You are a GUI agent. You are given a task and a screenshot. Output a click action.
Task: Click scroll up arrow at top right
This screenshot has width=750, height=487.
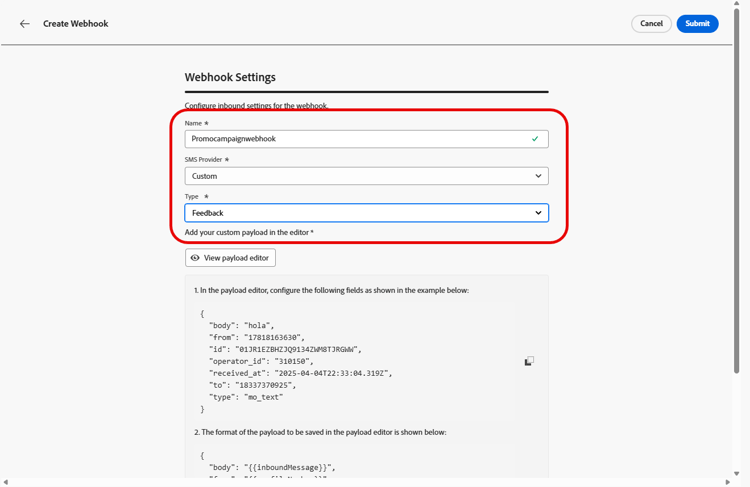737,3
